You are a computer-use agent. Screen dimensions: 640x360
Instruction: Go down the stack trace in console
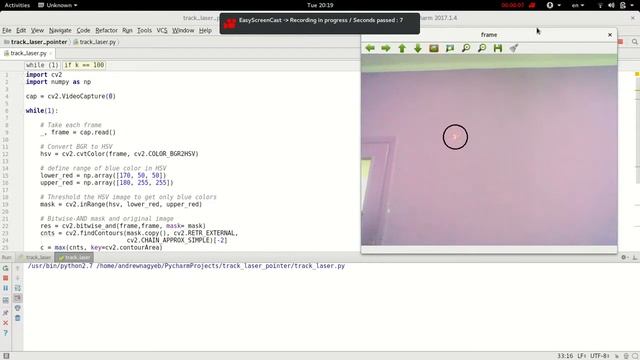[18, 278]
